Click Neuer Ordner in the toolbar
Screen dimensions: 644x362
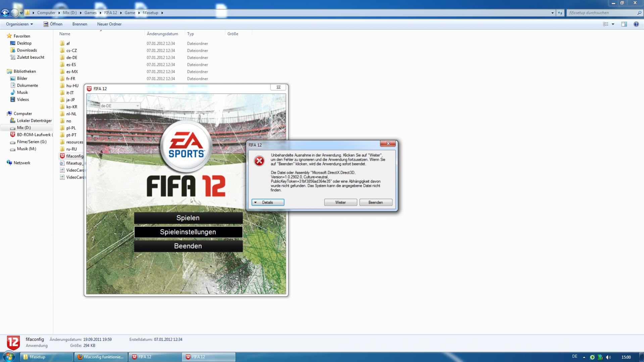(x=109, y=24)
